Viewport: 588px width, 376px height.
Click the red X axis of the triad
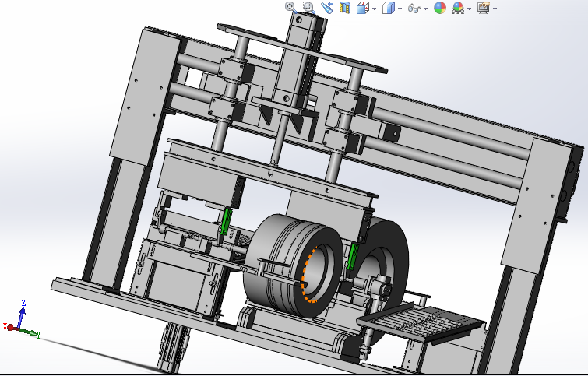11,328
